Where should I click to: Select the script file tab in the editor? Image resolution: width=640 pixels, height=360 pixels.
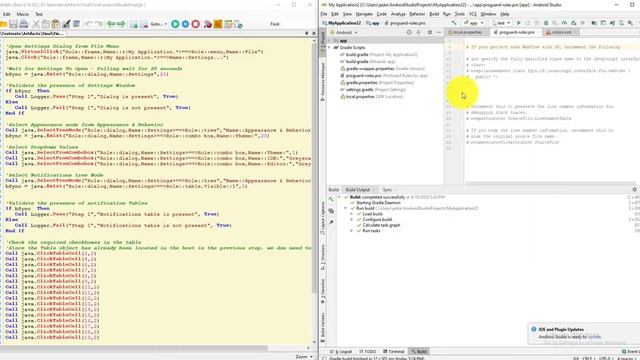pyautogui.click(x=33, y=33)
